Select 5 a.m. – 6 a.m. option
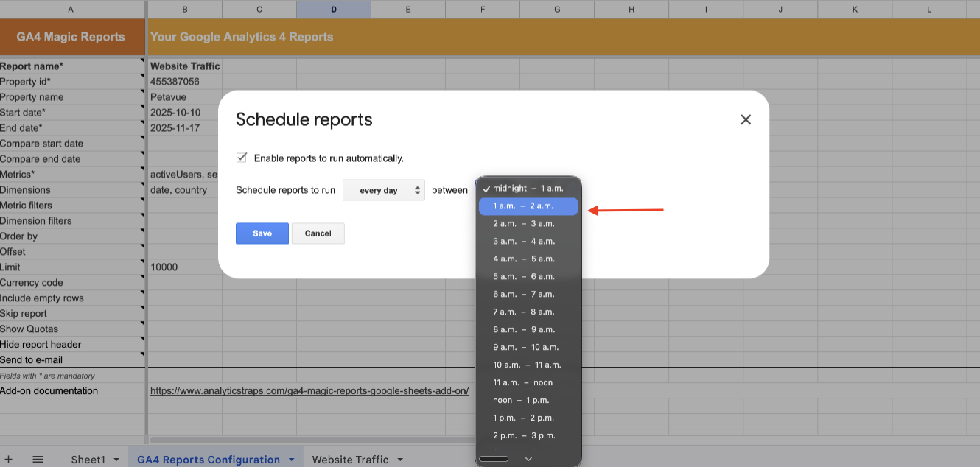 (x=528, y=276)
